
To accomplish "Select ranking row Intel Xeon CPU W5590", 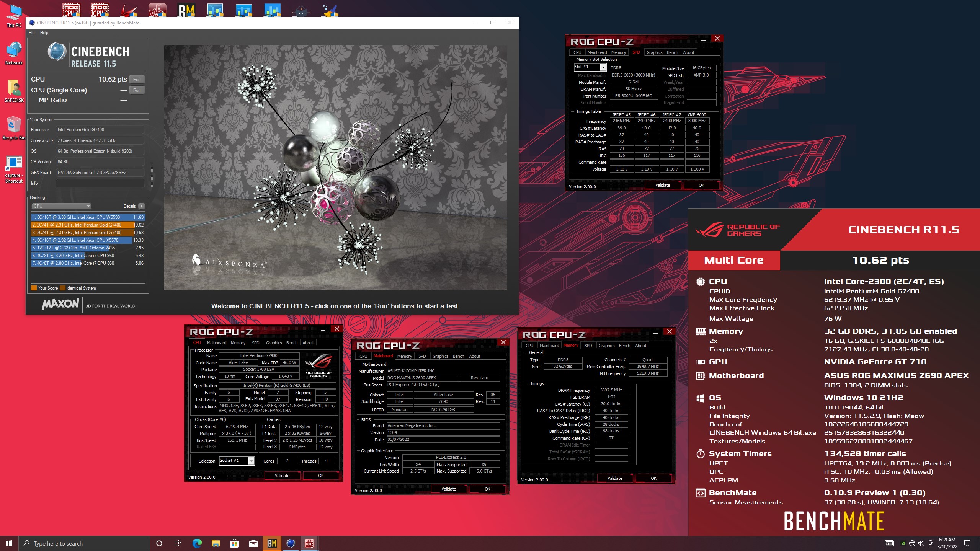I will 88,217.
